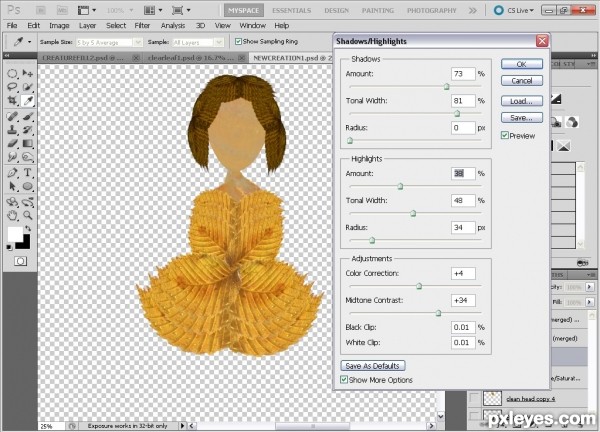
Task: Click Cancel in Shadows/Highlights dialog
Action: point(522,81)
